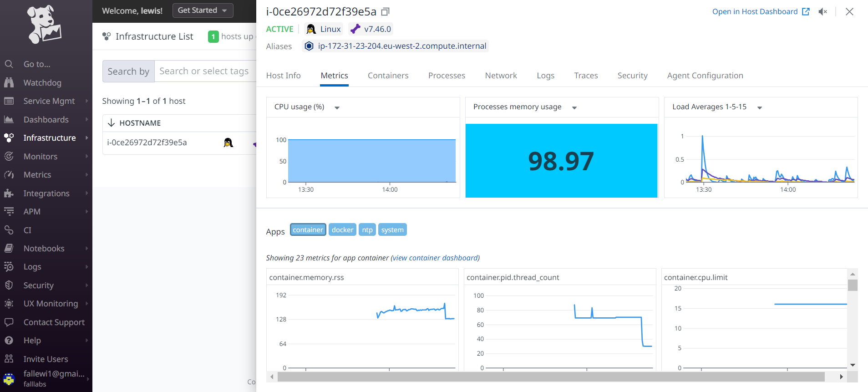Switch to Traces tab

pyautogui.click(x=586, y=76)
